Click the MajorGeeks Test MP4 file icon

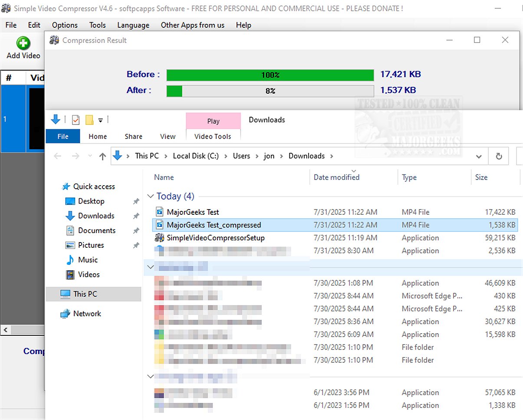coord(159,212)
